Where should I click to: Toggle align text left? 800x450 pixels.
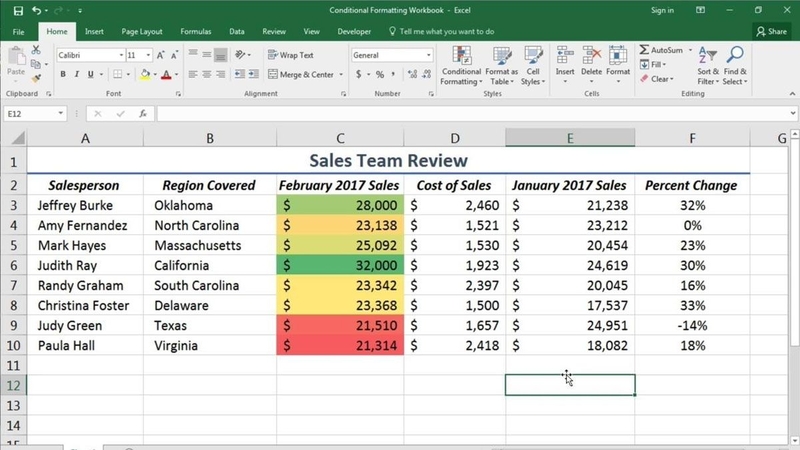coord(193,74)
